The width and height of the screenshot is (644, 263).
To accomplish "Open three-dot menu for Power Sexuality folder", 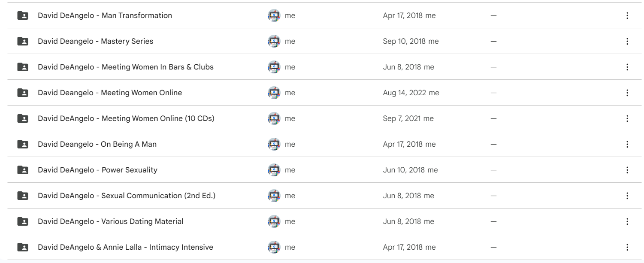I will click(x=627, y=170).
